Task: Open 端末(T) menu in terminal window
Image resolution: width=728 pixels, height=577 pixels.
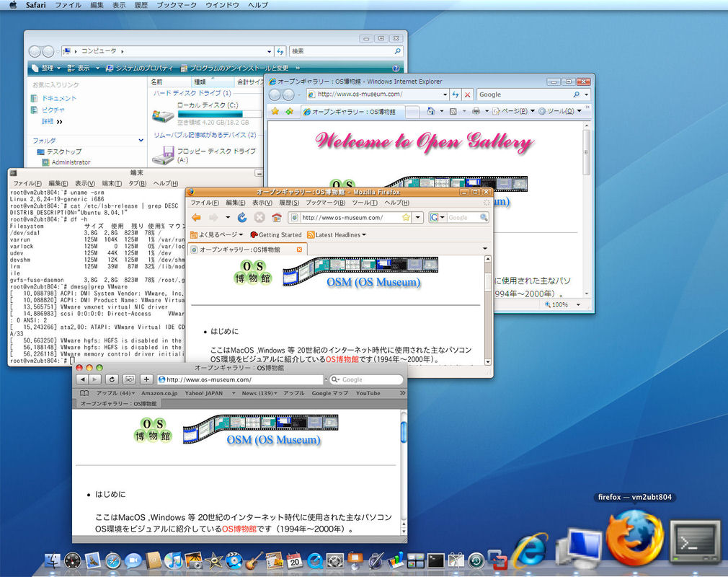Action: [x=112, y=183]
